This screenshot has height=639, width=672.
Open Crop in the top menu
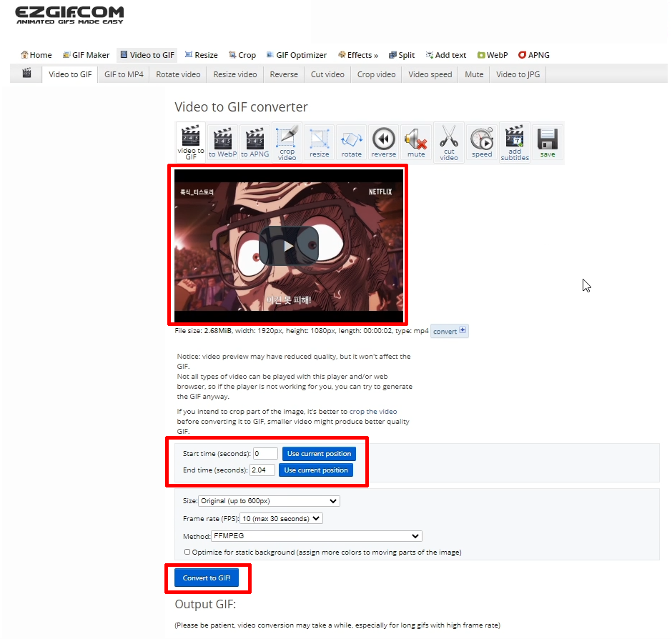[242, 55]
